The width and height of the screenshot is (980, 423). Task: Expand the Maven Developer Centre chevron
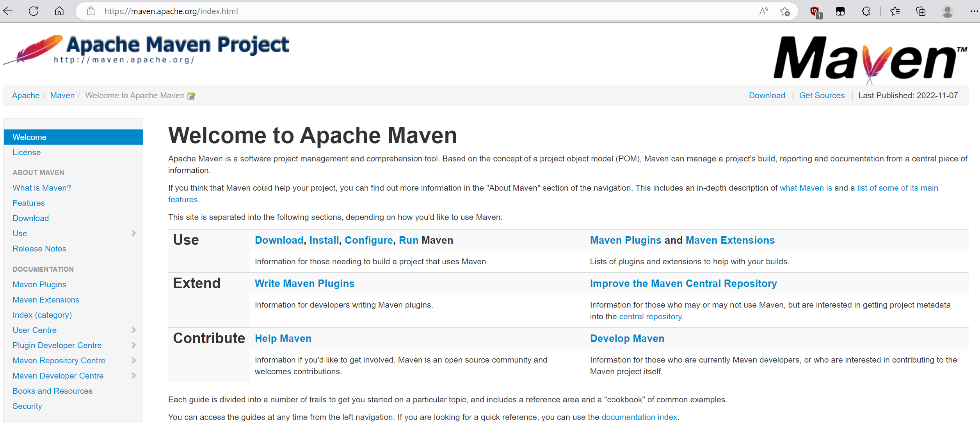tap(134, 375)
